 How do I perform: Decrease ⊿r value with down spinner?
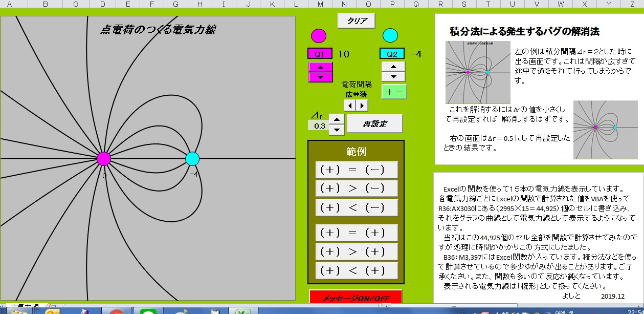[x=336, y=130]
